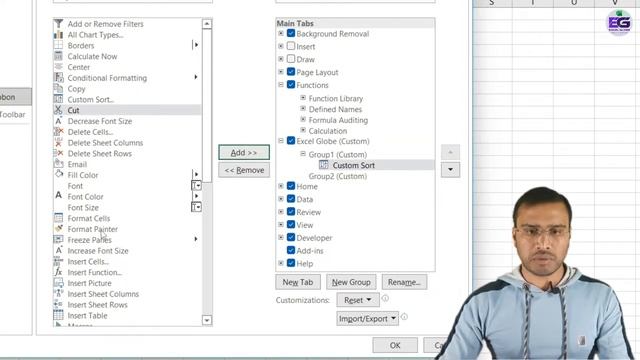Screen dimensions: 640x360
Task: Choose the Insert Function fx icon
Action: [x=58, y=272]
